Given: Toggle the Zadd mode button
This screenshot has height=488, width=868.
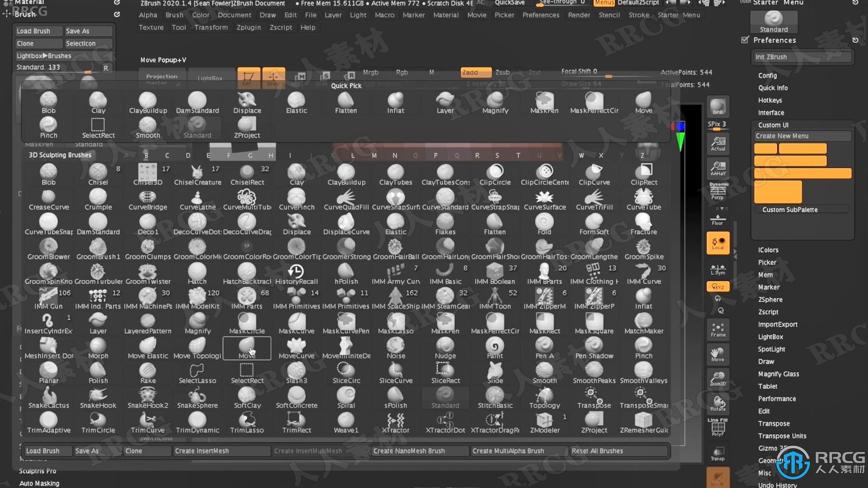Looking at the screenshot, I should click(476, 72).
